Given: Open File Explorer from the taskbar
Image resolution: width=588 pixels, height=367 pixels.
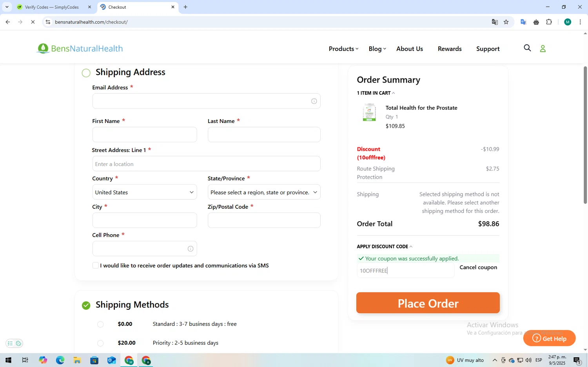Looking at the screenshot, I should click(x=77, y=360).
